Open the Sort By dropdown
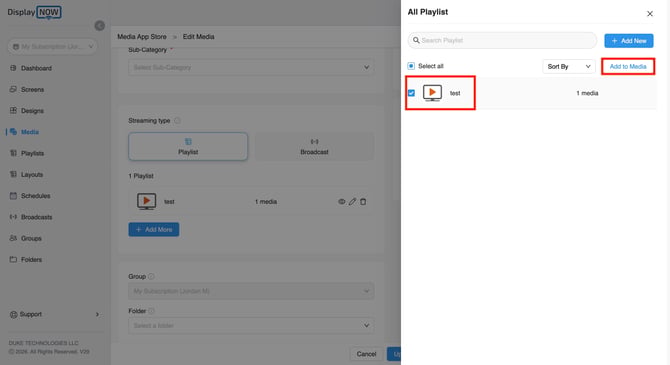The image size is (670, 365). tap(569, 66)
